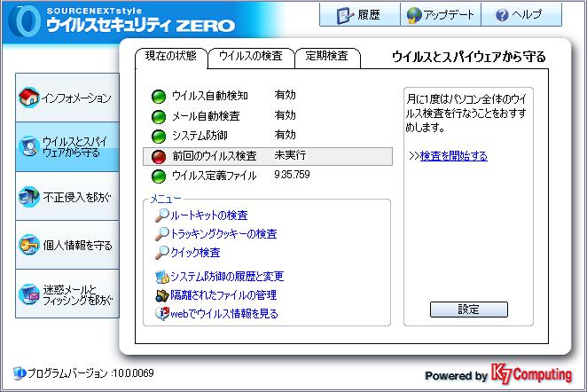Click the lock icon for システム防御の履歴
Viewport: 587px width, 392px height.
(162, 277)
